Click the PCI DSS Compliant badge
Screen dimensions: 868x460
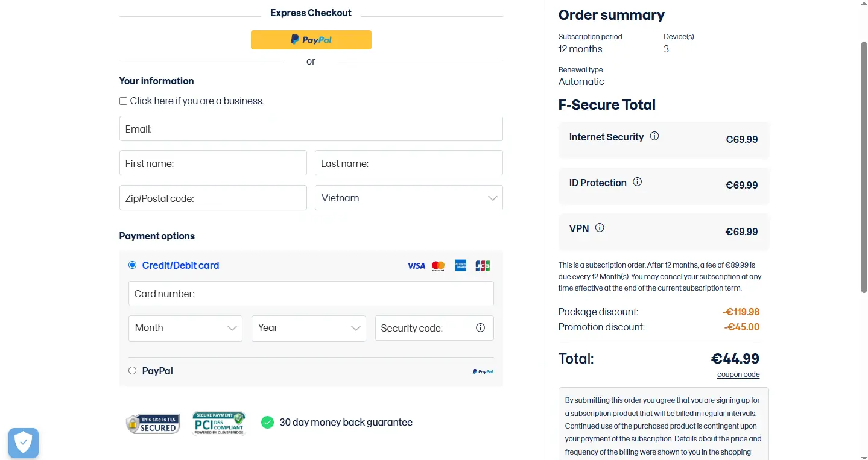coord(219,424)
